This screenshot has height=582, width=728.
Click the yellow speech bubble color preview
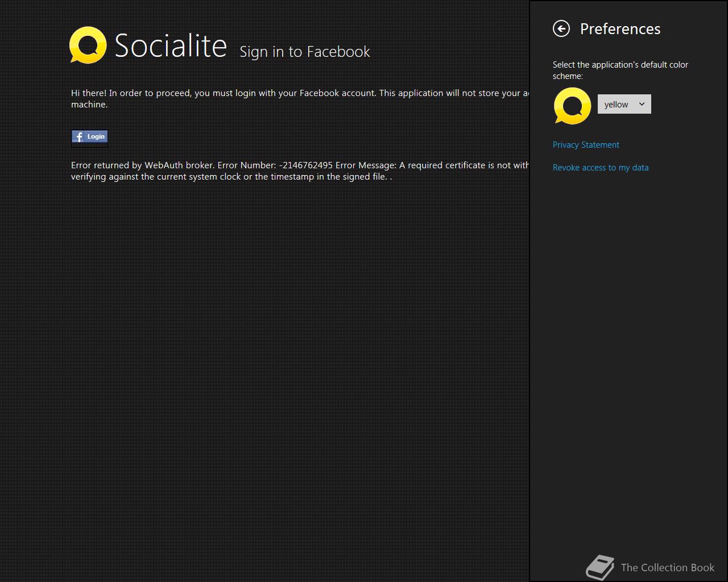point(572,106)
